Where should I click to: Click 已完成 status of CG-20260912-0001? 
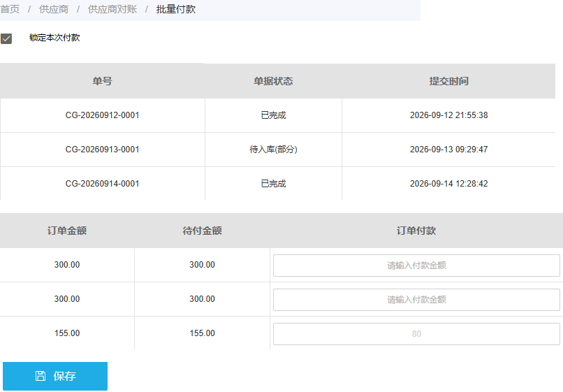[x=273, y=115]
